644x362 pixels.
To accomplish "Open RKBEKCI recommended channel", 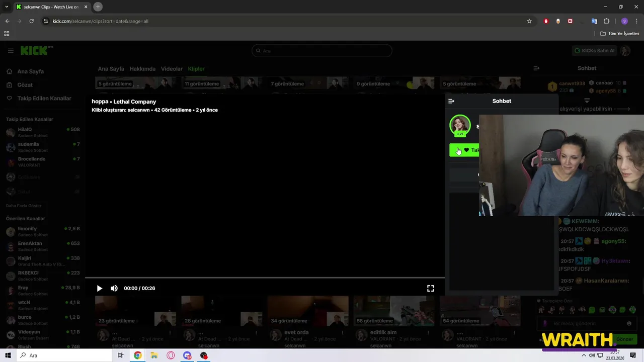I will click(x=43, y=276).
